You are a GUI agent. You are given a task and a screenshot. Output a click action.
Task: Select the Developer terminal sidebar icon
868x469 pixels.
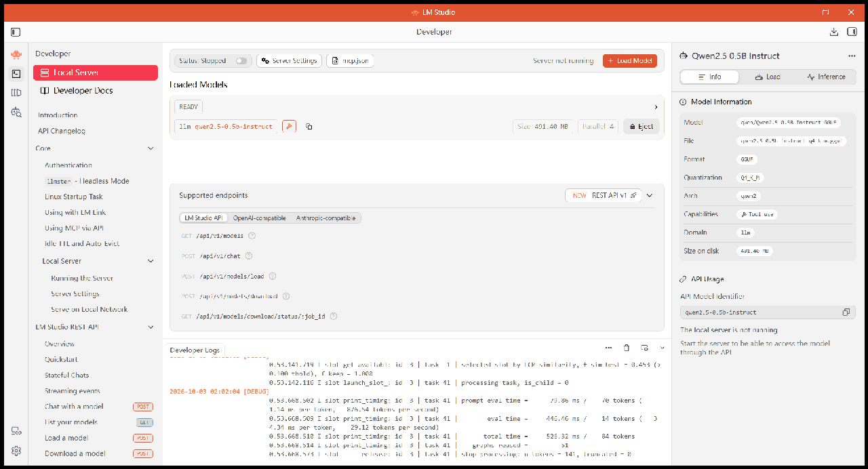click(16, 74)
